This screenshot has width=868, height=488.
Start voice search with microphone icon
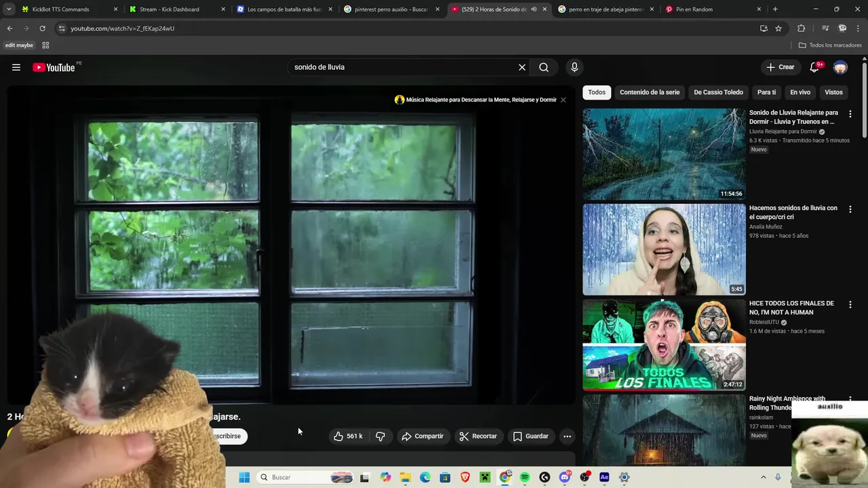[574, 67]
